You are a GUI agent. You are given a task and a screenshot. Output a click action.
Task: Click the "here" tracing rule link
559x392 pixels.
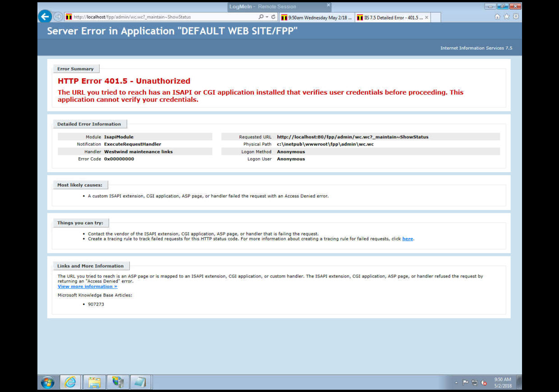coord(408,239)
